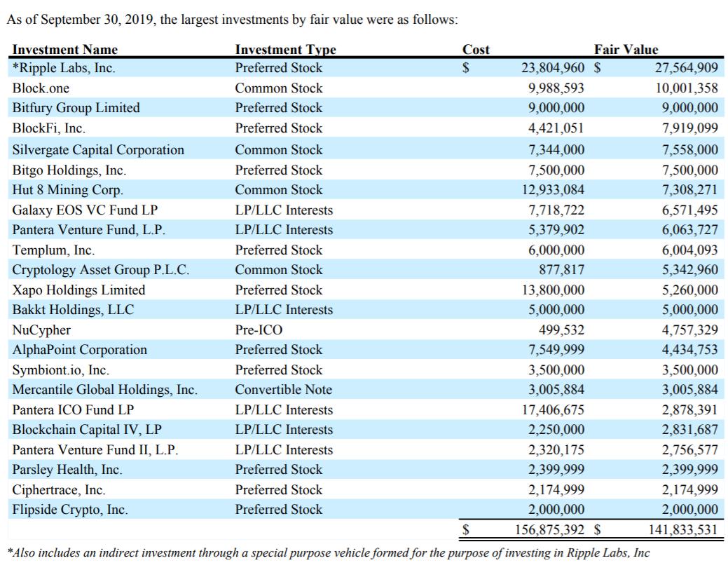Click the 'As of September 30, 2019' heading sentence
This screenshot has width=728, height=570.
pos(232,20)
